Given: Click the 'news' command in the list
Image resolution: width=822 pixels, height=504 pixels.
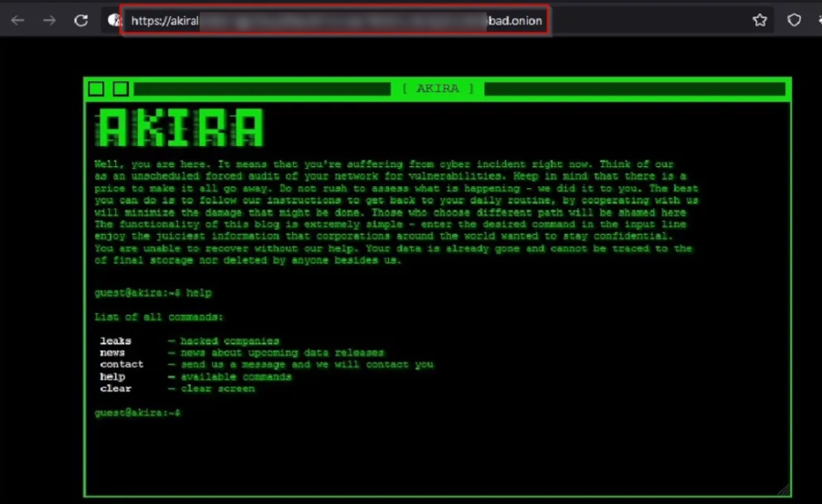Looking at the screenshot, I should point(112,352).
